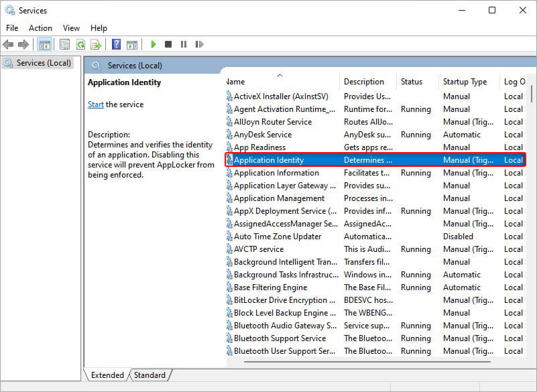Click the Services app icon in title bar
The height and width of the screenshot is (392, 537).
coord(10,10)
